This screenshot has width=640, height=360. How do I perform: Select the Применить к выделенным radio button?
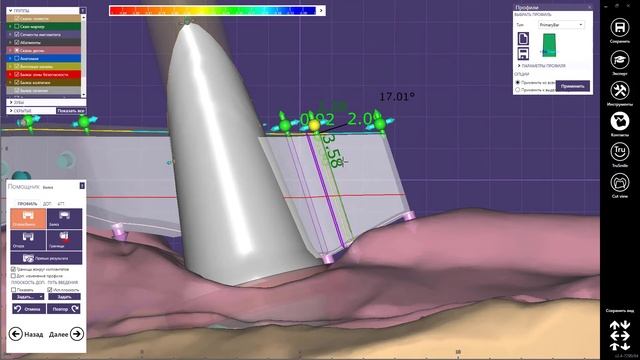pos(518,89)
